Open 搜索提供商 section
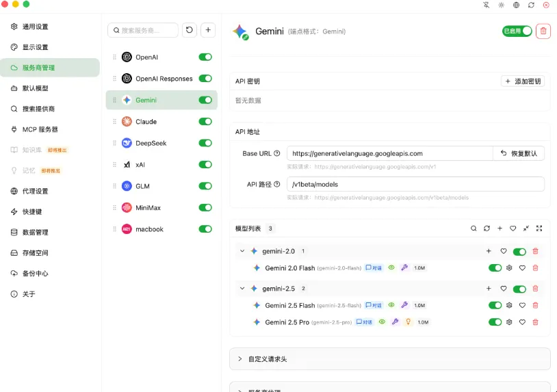 coord(50,109)
